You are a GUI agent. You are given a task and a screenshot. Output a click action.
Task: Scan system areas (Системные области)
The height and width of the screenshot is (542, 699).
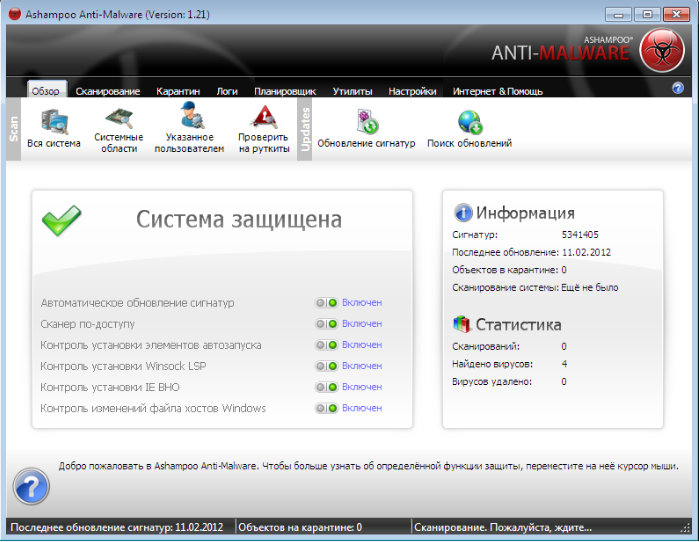[x=119, y=129]
